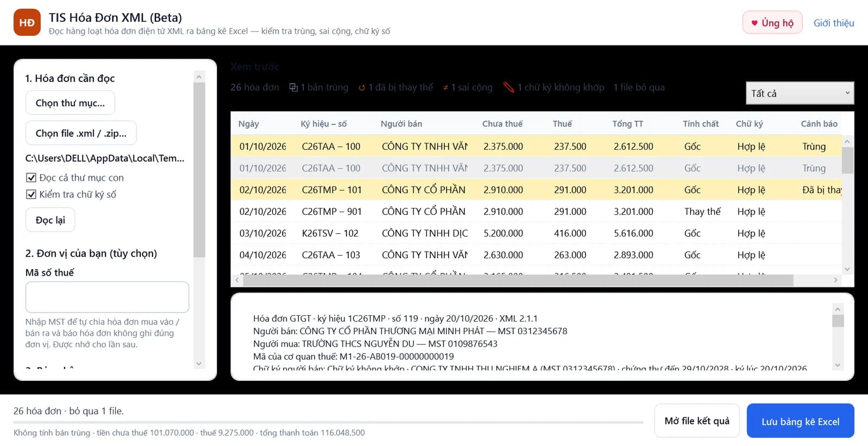
Task: Click the 'Tổng TT' column header
Action: (628, 124)
